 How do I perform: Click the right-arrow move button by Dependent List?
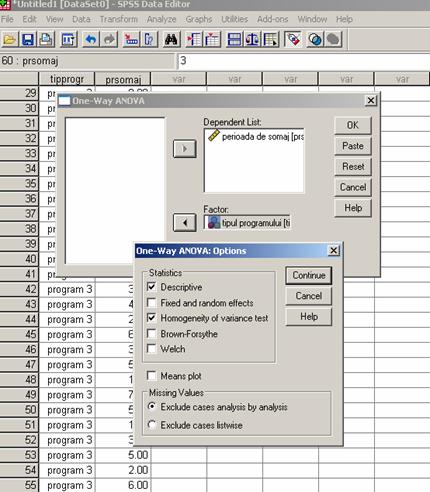[x=185, y=149]
